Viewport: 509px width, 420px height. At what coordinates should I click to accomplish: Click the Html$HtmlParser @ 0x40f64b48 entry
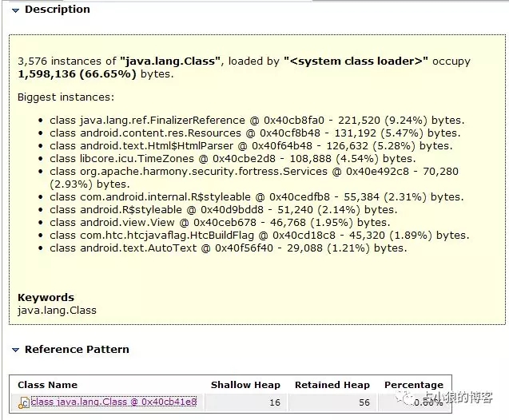point(251,146)
